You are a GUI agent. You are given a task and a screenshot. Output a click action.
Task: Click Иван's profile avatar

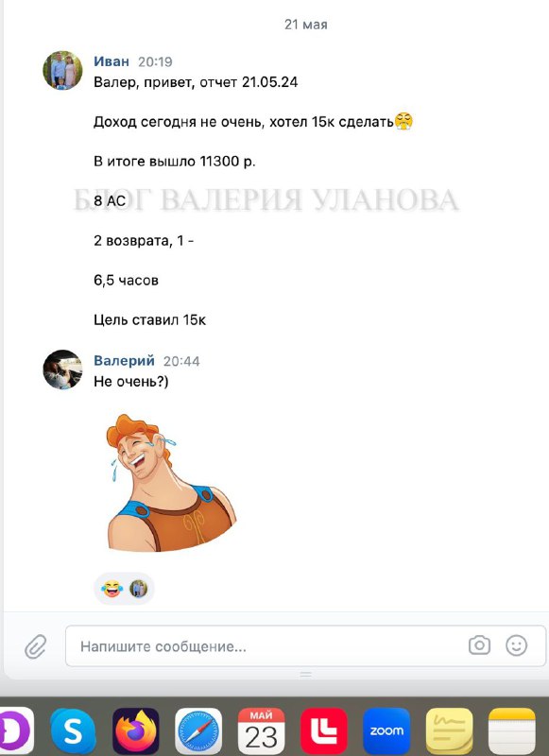click(x=62, y=70)
